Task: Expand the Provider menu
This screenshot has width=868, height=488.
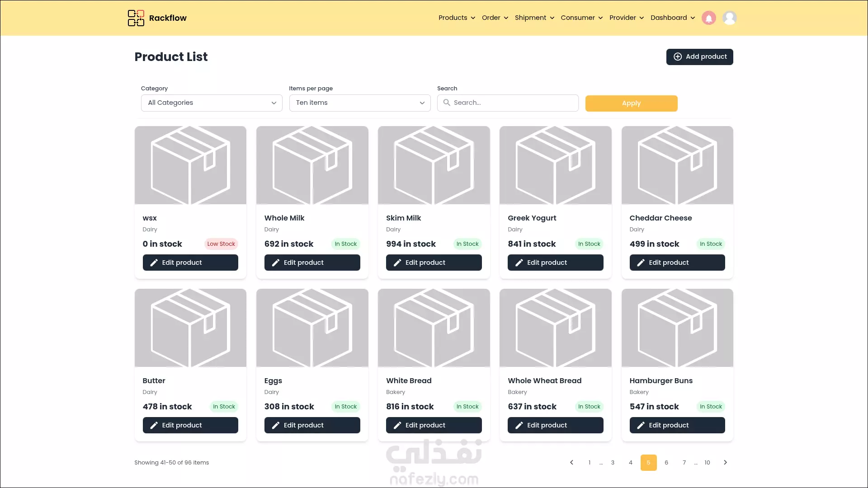Action: pos(627,18)
